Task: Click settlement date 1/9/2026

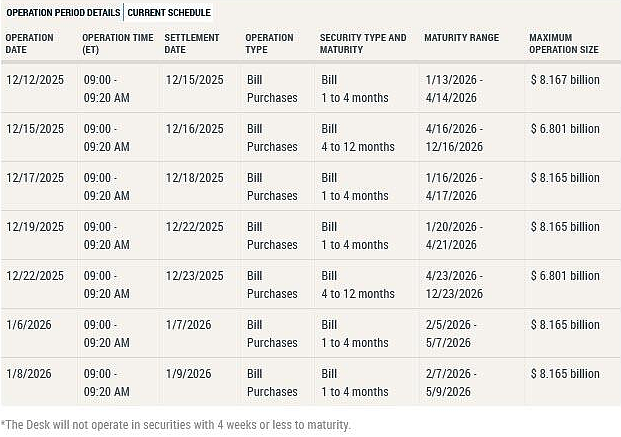Action: (x=189, y=374)
